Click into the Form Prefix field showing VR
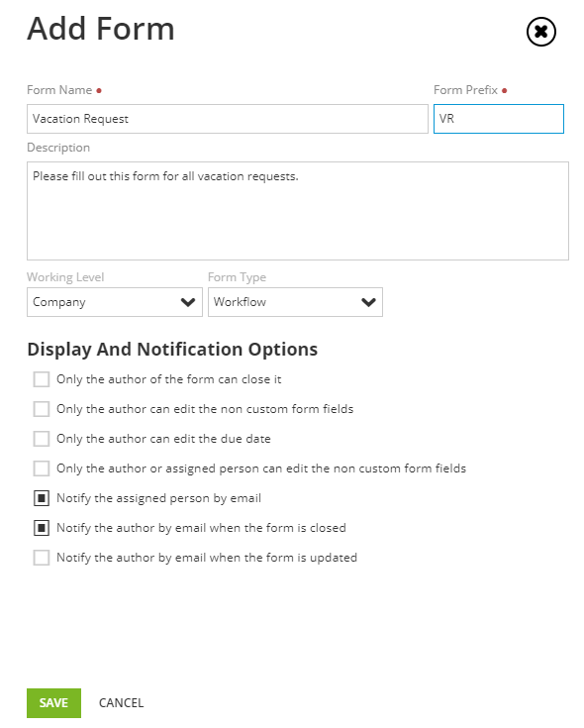 [x=499, y=119]
